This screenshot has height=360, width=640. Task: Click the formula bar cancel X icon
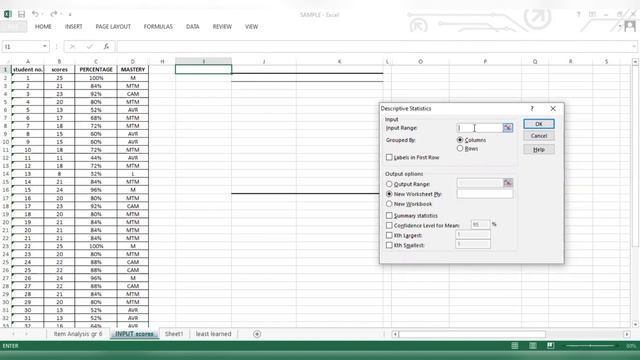(72, 47)
